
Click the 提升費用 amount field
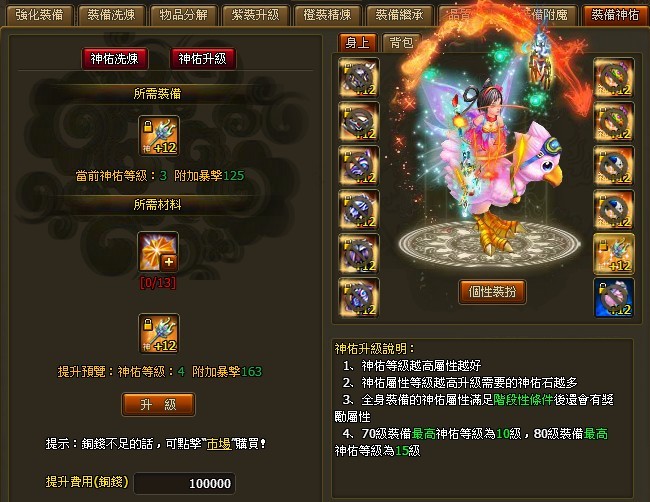click(x=184, y=483)
